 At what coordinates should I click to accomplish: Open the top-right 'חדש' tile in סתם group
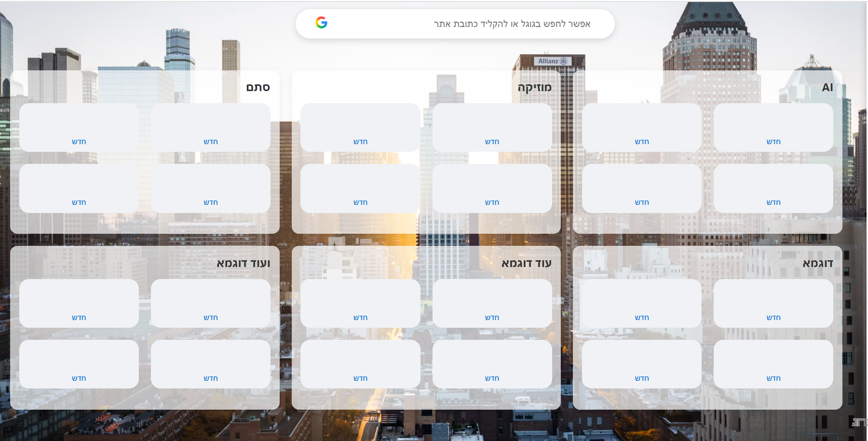click(x=210, y=128)
